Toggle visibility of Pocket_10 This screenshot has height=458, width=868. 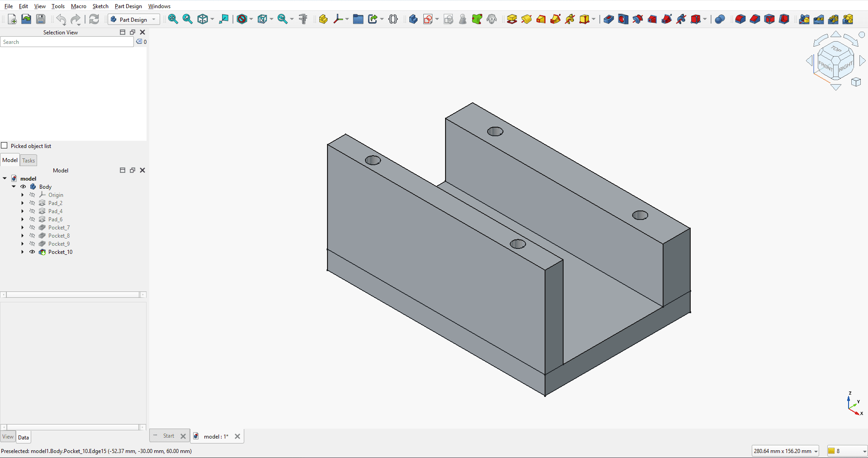[x=32, y=252]
